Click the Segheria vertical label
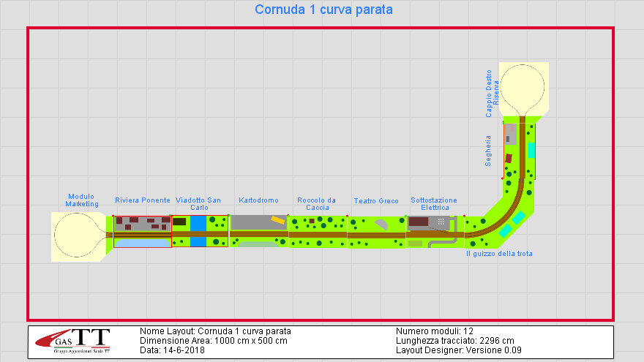This screenshot has width=644, height=362. 488,151
